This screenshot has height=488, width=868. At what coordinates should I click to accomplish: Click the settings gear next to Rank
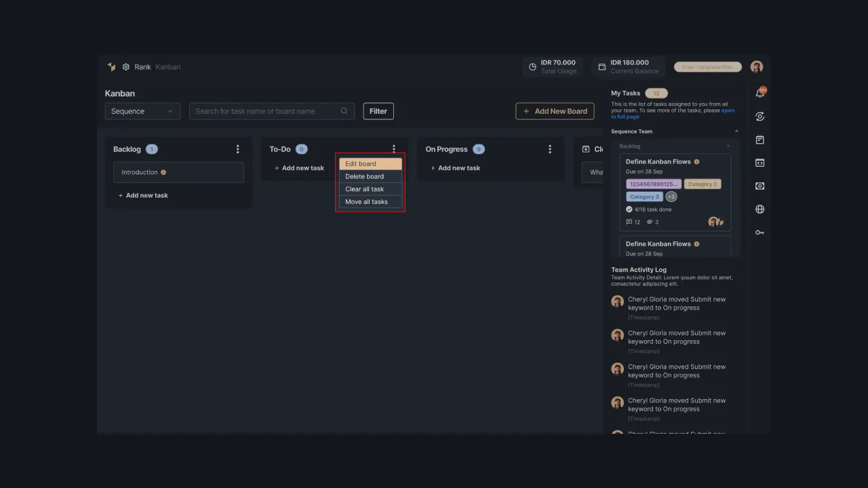tap(126, 66)
